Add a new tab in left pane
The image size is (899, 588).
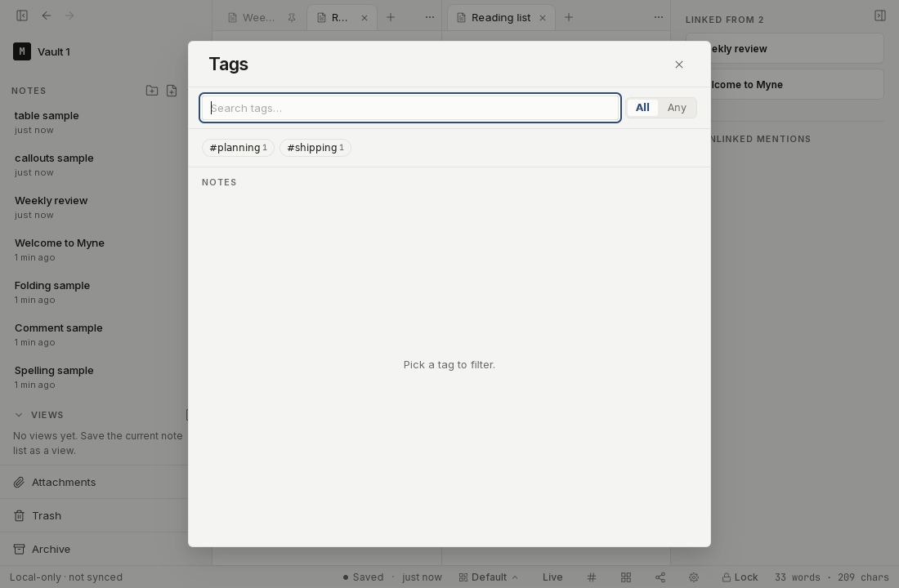[391, 17]
